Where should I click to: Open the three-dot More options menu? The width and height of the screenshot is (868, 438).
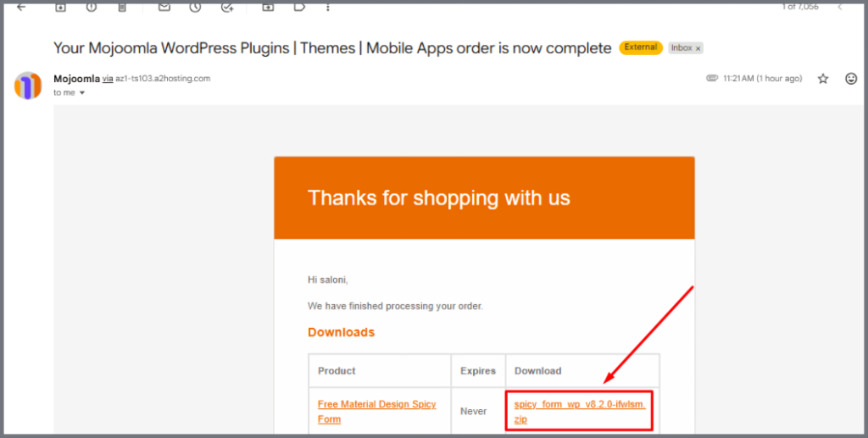[x=330, y=7]
